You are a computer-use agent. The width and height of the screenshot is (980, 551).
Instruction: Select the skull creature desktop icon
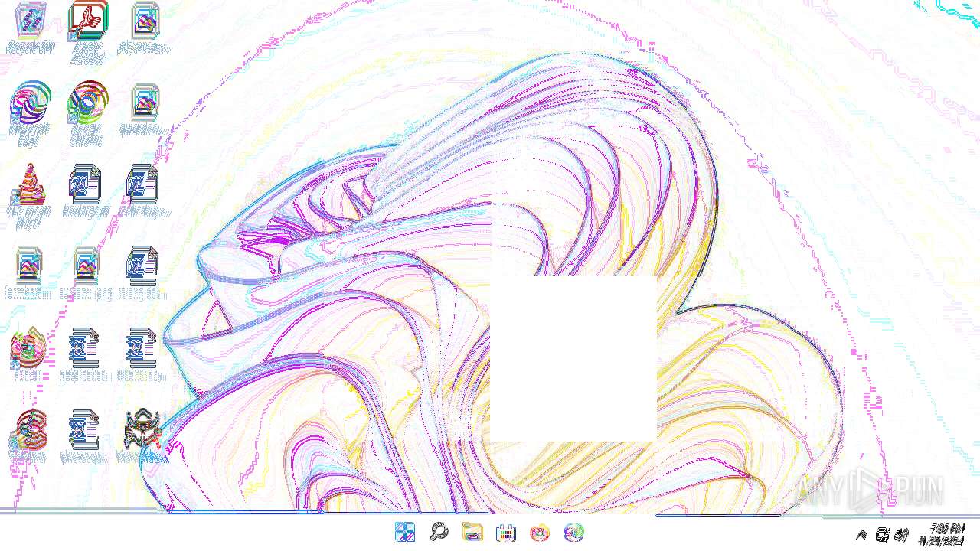tap(142, 435)
